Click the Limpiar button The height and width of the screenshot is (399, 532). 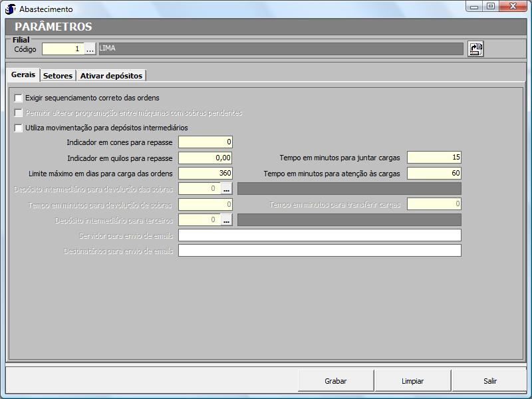[x=413, y=381]
